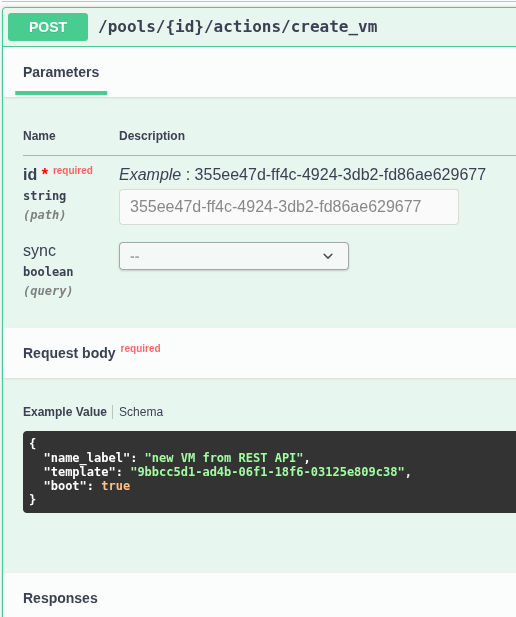Viewport: 516px width, 617px height.
Task: Click the red required asterisk beside id
Action: click(x=45, y=172)
